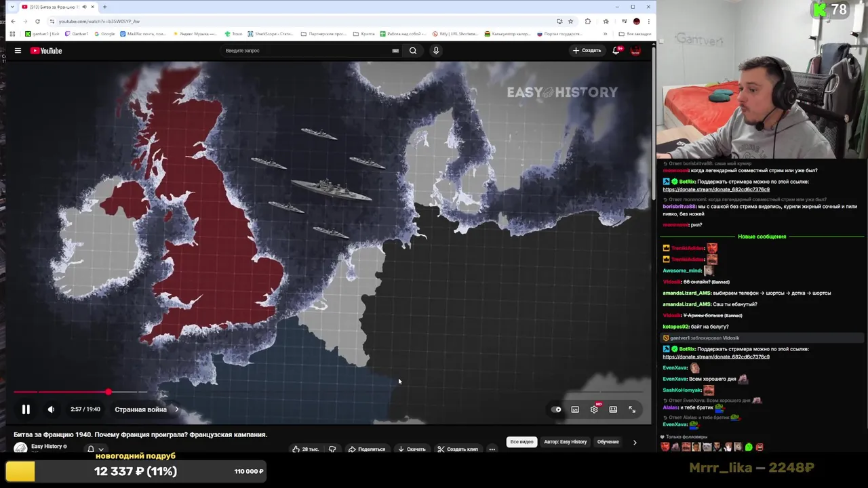This screenshot has height=488, width=868.
Task: Open first donate.stream link in chat
Action: (x=716, y=189)
